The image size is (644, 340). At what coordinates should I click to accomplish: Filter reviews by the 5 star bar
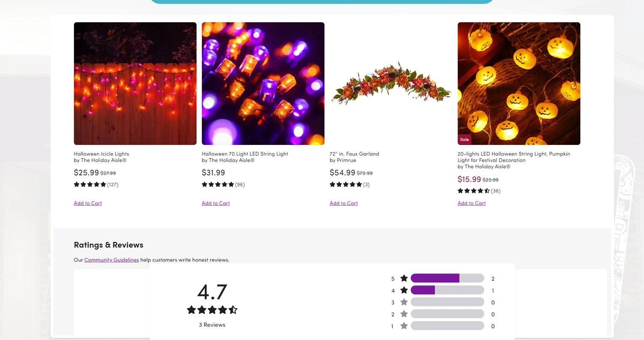pyautogui.click(x=447, y=279)
